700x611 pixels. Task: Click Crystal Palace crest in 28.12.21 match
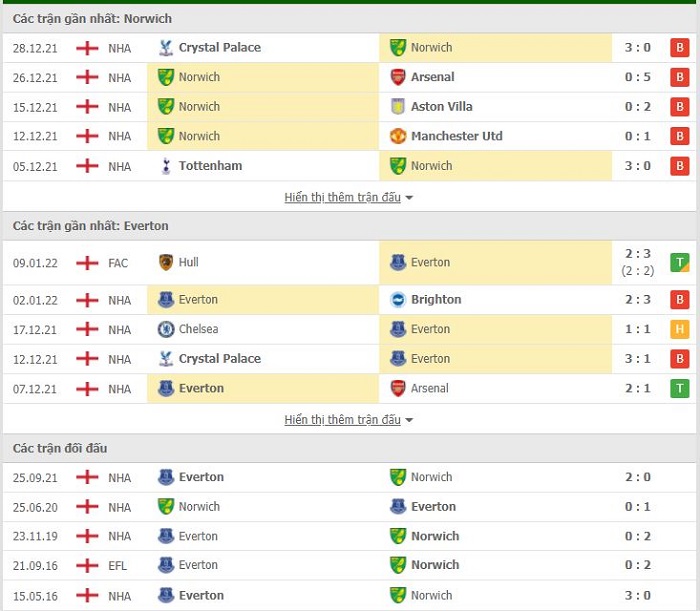coord(166,48)
